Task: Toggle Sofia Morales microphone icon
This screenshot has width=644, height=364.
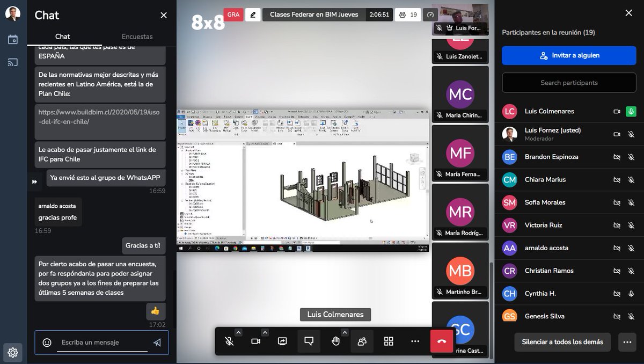Action: click(x=631, y=202)
